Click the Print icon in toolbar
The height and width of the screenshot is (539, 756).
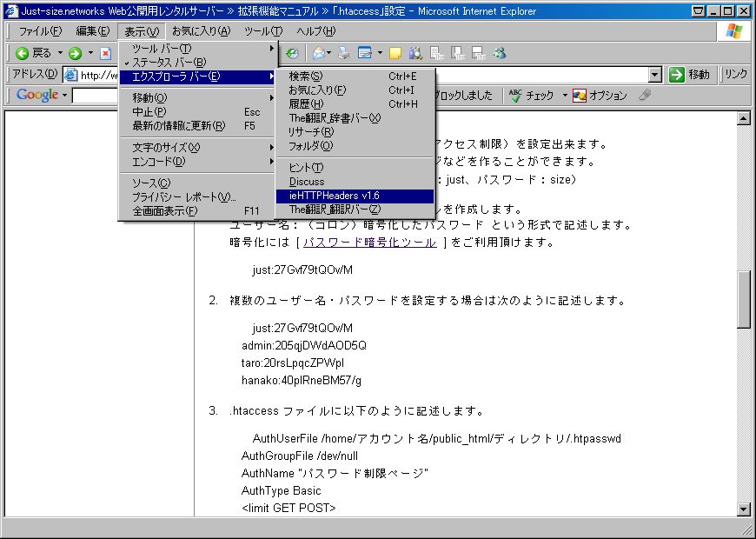345,53
